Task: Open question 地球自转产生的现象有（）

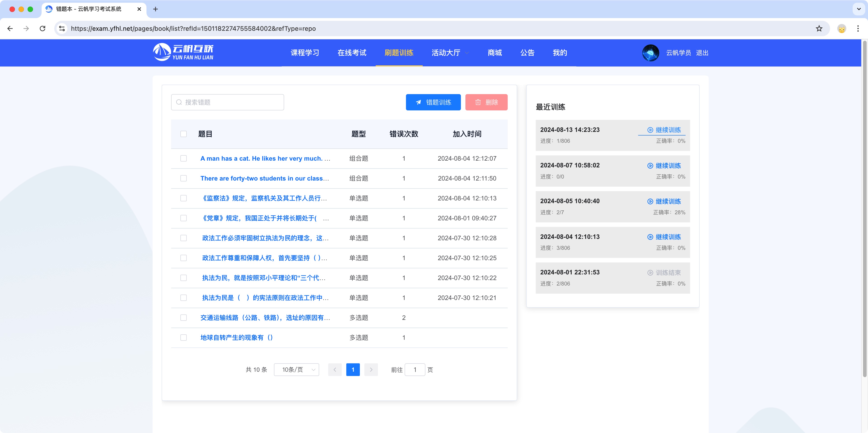Action: pyautogui.click(x=236, y=338)
